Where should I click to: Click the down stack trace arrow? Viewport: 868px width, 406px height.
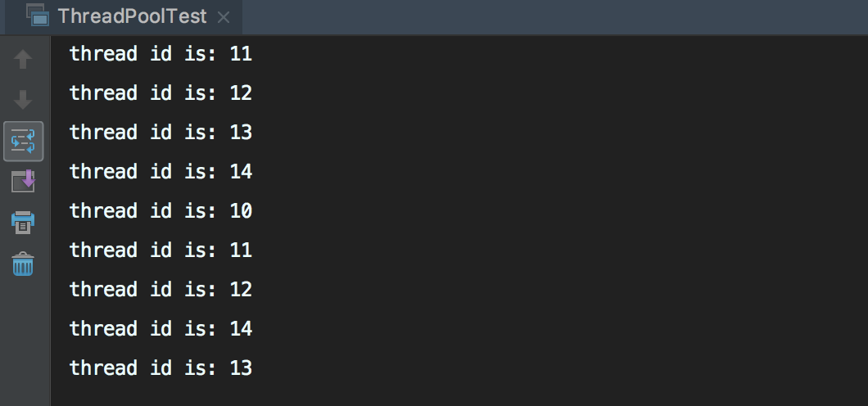coord(23,100)
